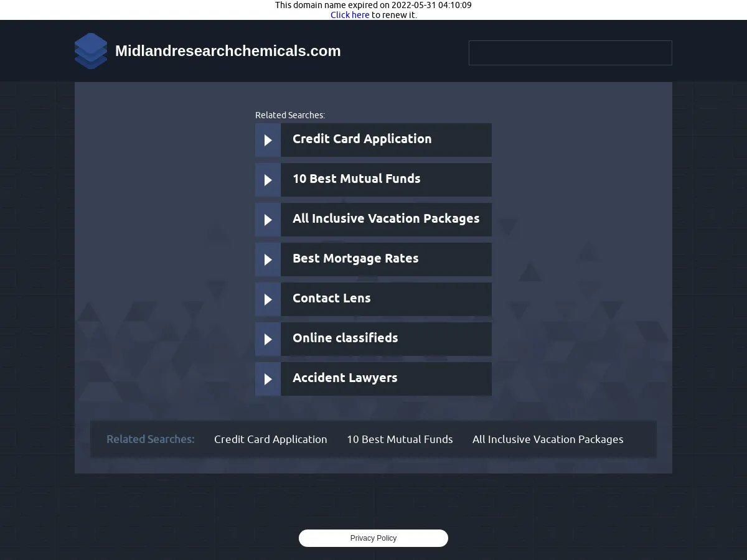The image size is (747, 560).
Task: Click the arrow icon for All Inclusive Vacation Packages
Action: pyautogui.click(x=268, y=219)
